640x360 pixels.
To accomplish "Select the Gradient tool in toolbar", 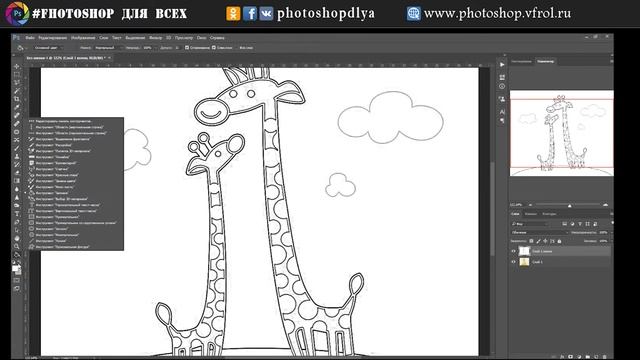I will coord(17,181).
